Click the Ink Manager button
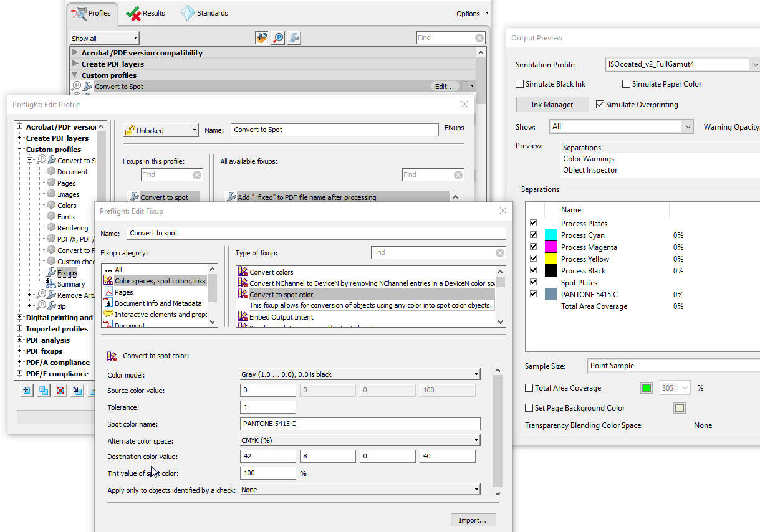 [552, 105]
